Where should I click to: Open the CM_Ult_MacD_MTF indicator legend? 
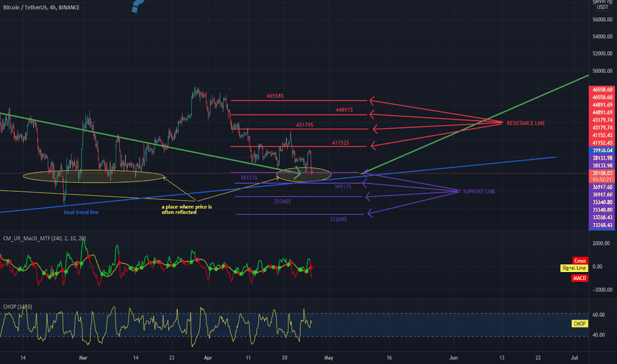[x=44, y=238]
